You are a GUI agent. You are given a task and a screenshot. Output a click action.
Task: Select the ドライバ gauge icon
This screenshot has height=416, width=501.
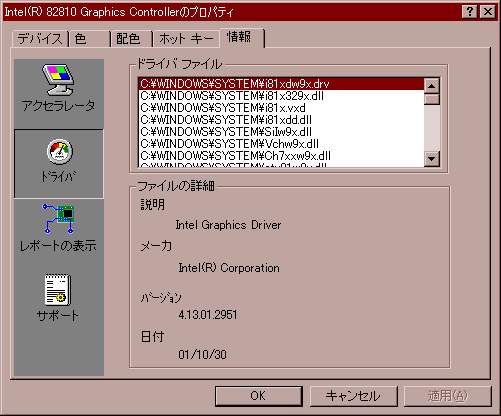coord(59,152)
